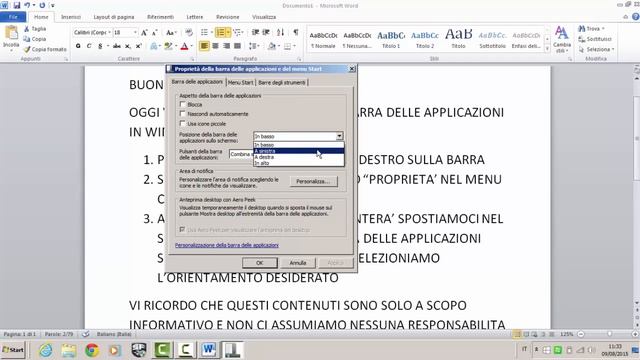
Task: Open Windows Explorer folder in taskbar
Action: point(69,350)
